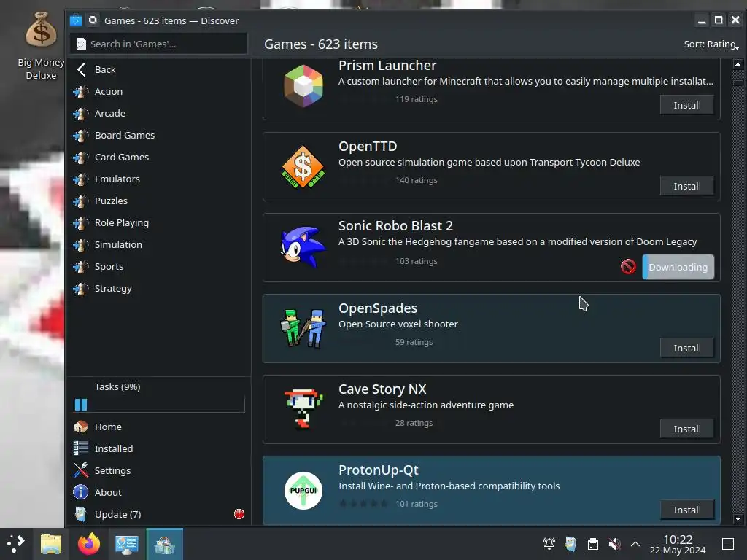The image size is (747, 560).
Task: Click the Discover taskbar icon
Action: (x=164, y=544)
